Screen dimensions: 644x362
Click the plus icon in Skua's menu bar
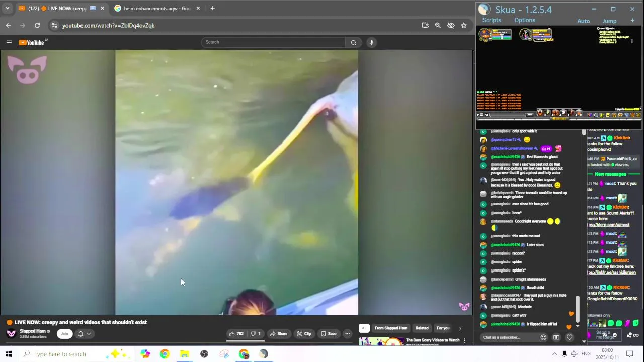tap(632, 21)
